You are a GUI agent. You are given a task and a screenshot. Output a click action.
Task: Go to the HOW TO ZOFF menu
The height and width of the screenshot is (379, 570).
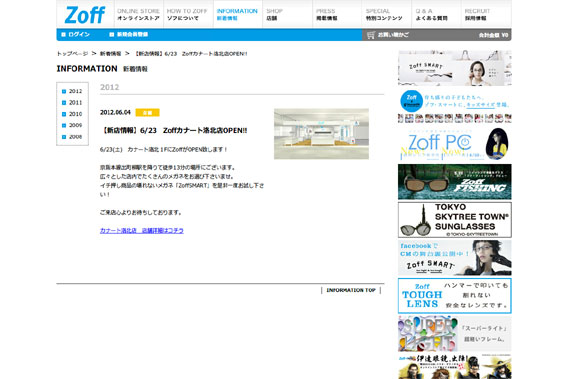click(187, 14)
